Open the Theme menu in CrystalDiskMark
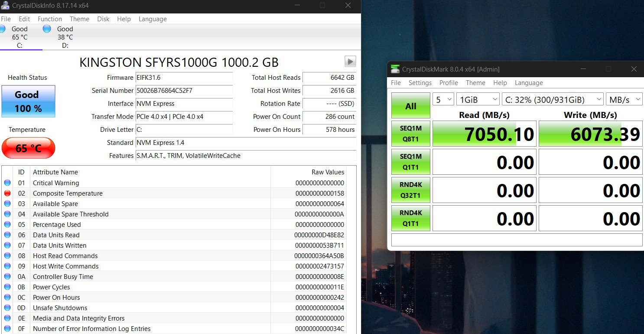The height and width of the screenshot is (334, 644). click(x=475, y=83)
